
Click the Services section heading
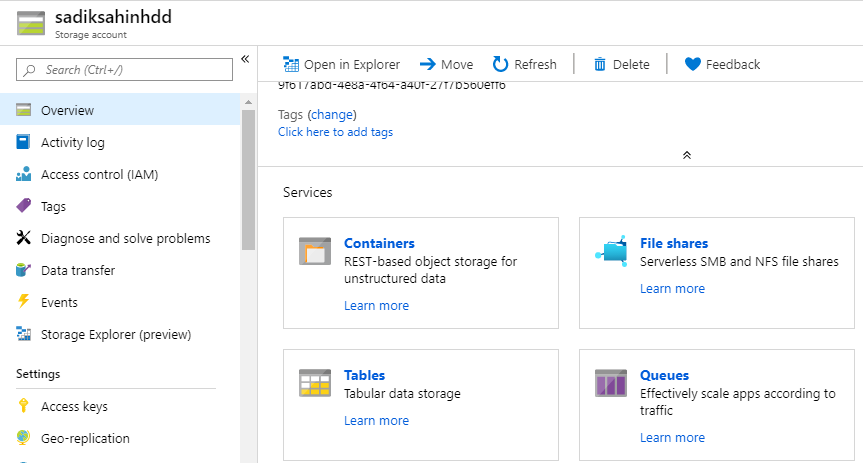click(308, 192)
